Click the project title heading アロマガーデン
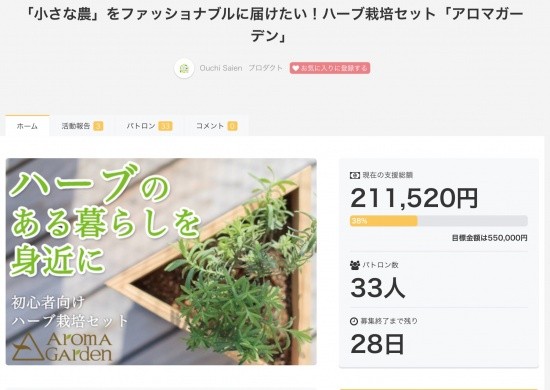The width and height of the screenshot is (550, 390). pos(275,25)
